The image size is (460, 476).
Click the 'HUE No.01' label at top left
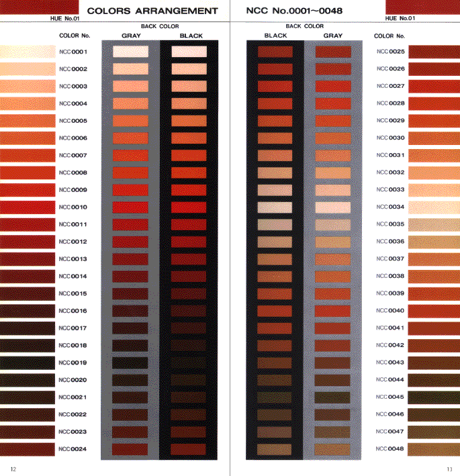[x=64, y=19]
